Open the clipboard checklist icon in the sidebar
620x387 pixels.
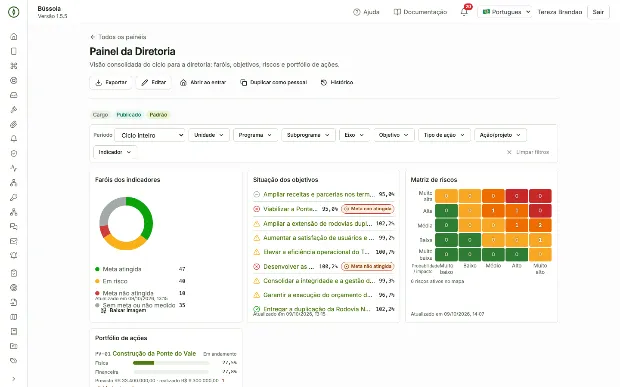[x=13, y=273]
